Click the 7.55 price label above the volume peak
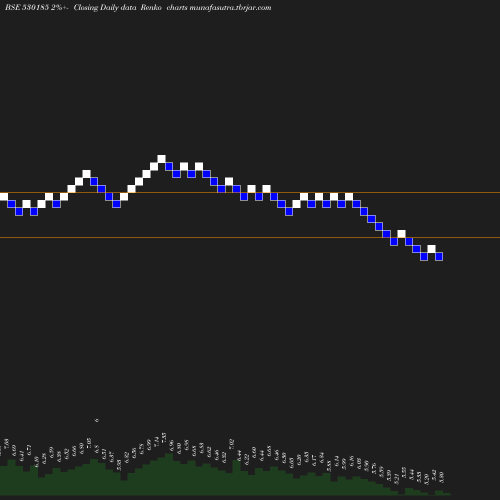This screenshot has height=500, width=500. (x=164, y=438)
